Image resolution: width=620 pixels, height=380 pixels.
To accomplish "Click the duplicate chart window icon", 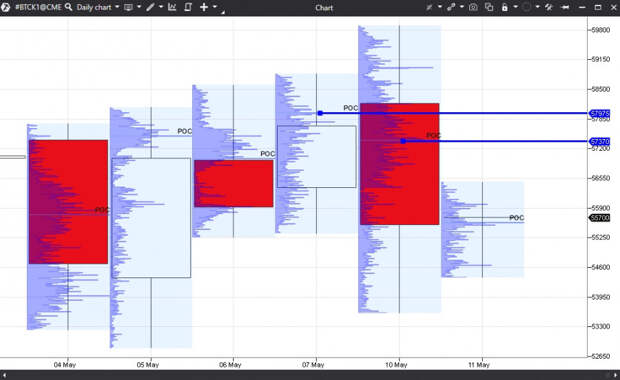I will coord(489,7).
